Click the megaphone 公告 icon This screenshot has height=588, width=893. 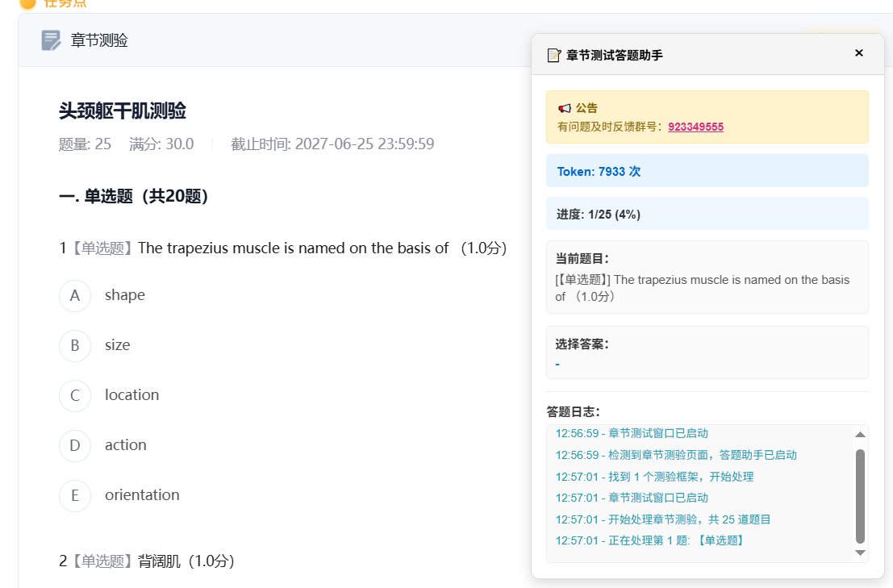coord(565,108)
